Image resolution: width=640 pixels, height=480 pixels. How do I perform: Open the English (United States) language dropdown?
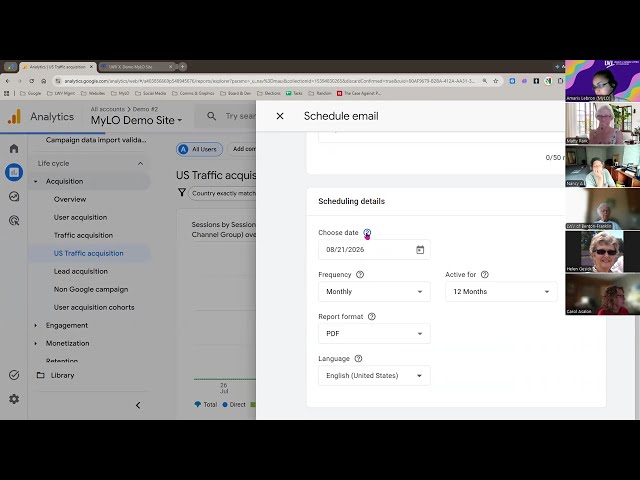pyautogui.click(x=374, y=376)
